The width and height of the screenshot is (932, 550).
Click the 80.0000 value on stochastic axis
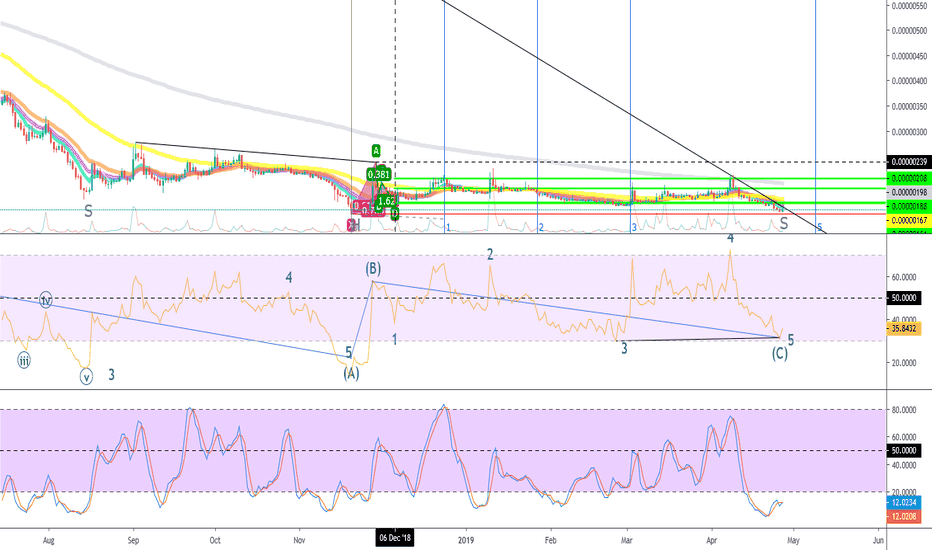tap(903, 410)
